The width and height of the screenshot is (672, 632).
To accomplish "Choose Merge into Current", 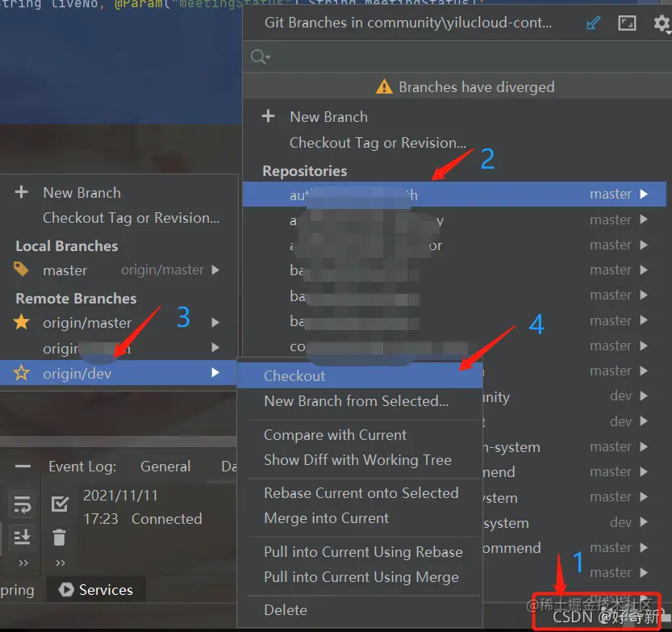I will pos(360,518).
